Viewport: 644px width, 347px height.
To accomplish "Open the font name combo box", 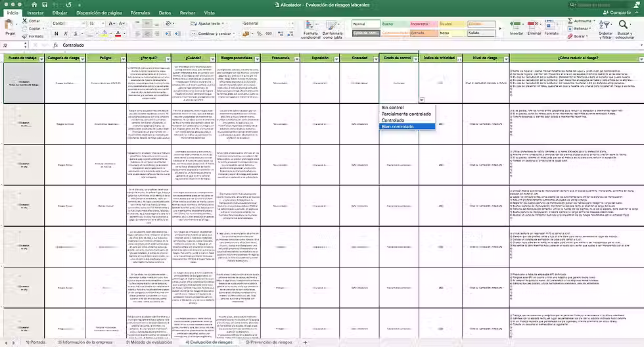I will 68,24.
